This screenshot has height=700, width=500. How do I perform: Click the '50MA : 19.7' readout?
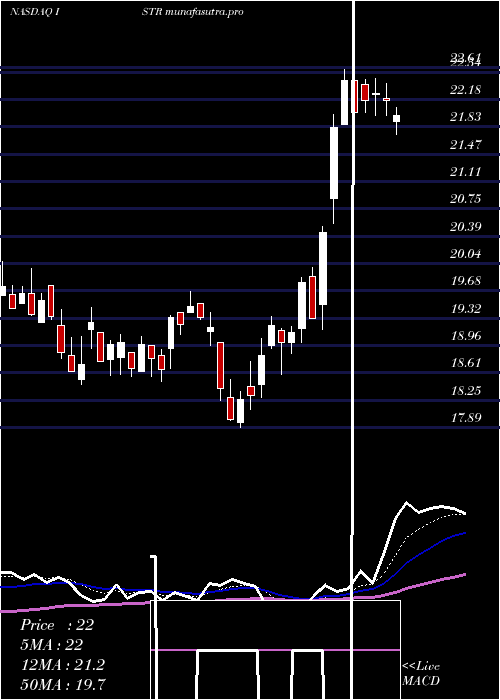click(x=63, y=684)
